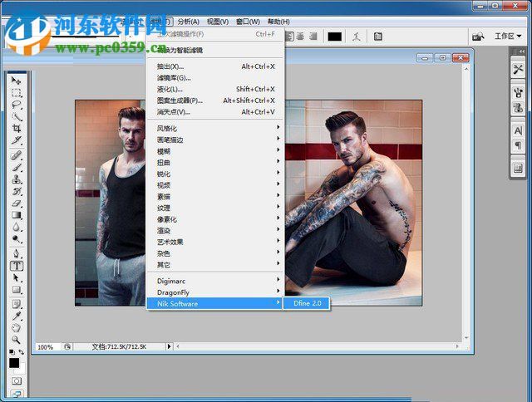Select the Healing Brush tool
Viewport: 532px width, 402px height.
[16, 155]
